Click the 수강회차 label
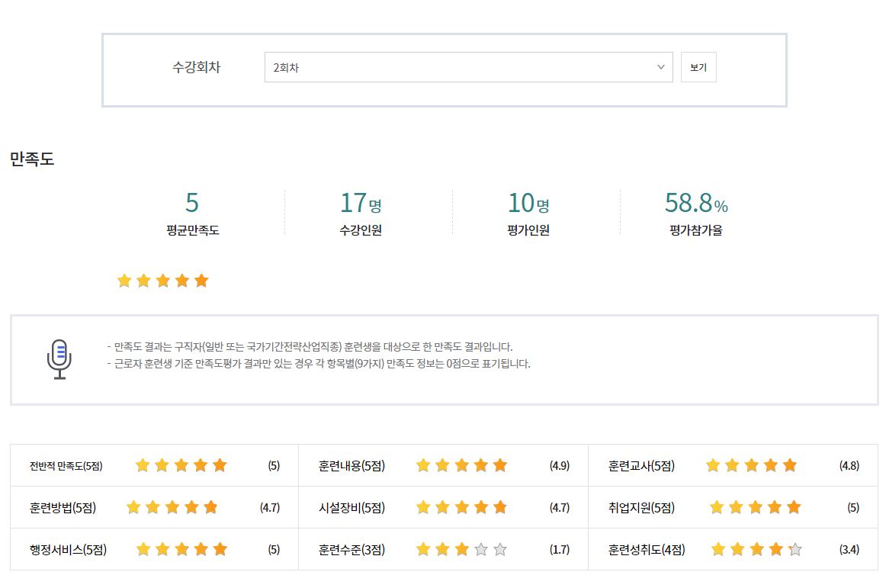The width and height of the screenshot is (886, 588). [196, 67]
